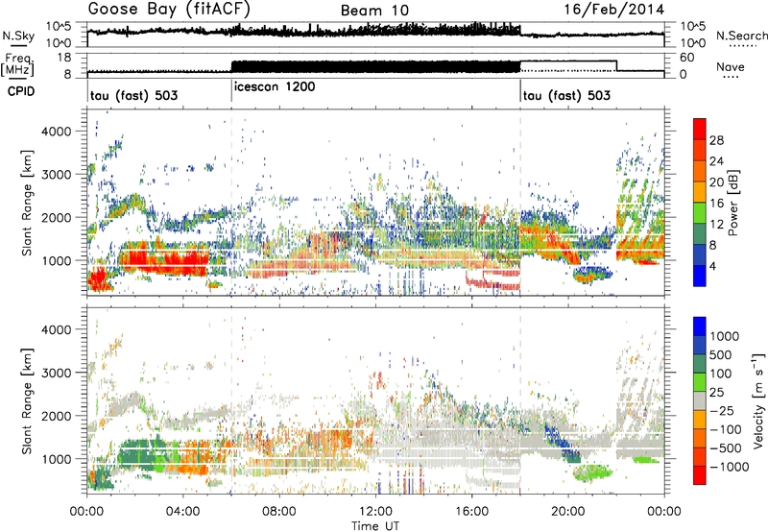This screenshot has width=768, height=532.
Task: Click the '4' tick on Power colorbar
Action: (712, 266)
